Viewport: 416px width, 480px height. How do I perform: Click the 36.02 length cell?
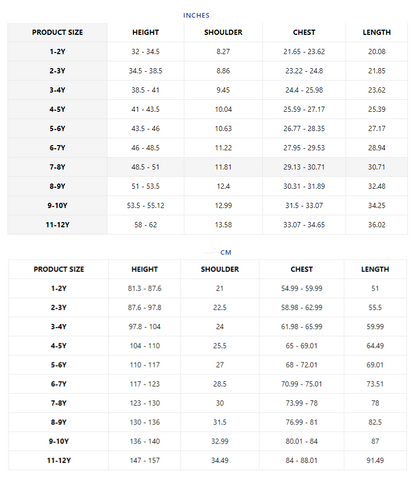tap(377, 225)
